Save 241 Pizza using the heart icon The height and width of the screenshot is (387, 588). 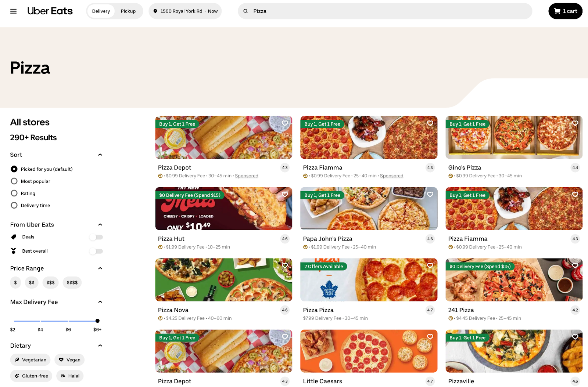(575, 266)
